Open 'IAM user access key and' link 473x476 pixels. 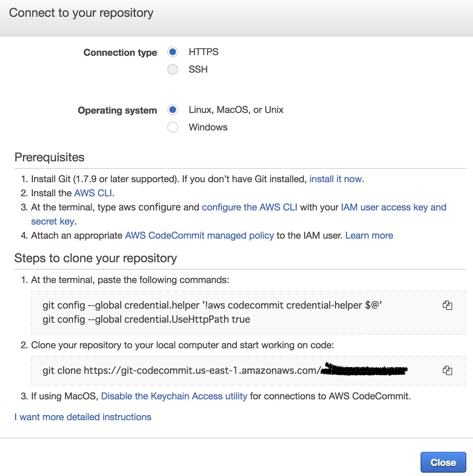393,207
